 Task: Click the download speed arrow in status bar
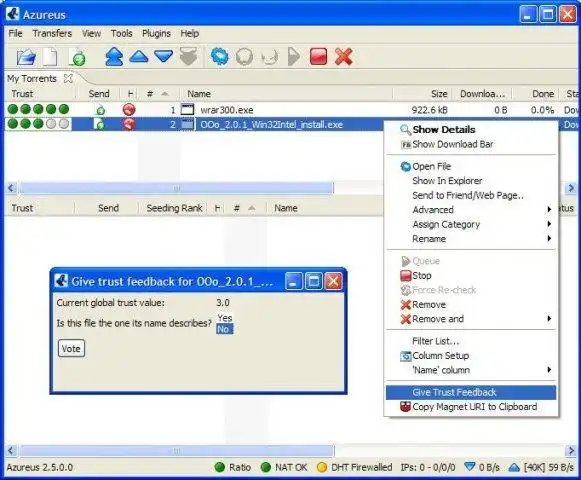click(x=470, y=467)
